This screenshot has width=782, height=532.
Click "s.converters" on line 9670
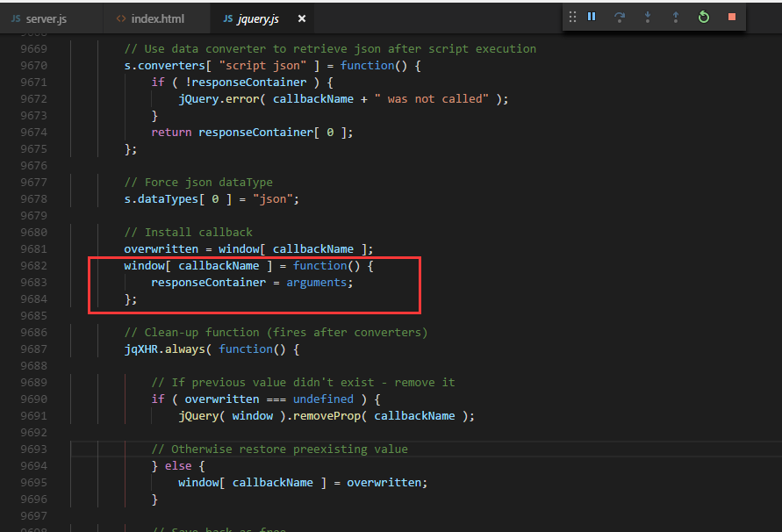(165, 65)
